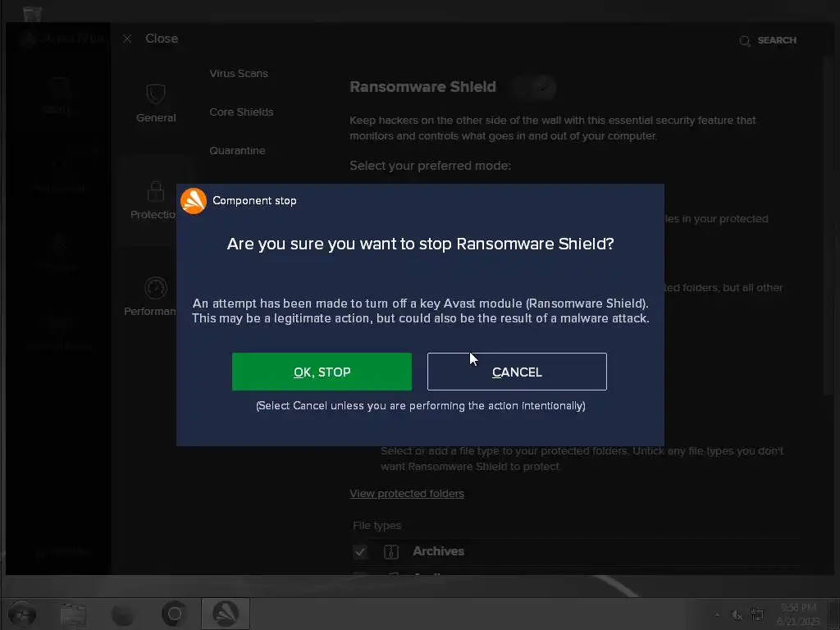840x630 pixels.
Task: Click the settings window vertical scrollbar
Action: point(828,225)
